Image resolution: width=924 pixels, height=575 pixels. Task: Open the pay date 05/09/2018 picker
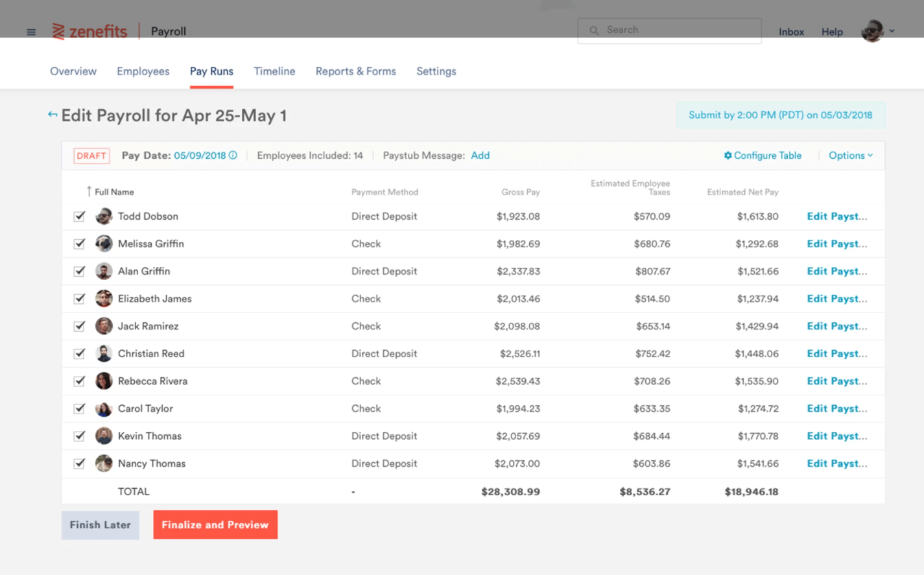point(200,156)
